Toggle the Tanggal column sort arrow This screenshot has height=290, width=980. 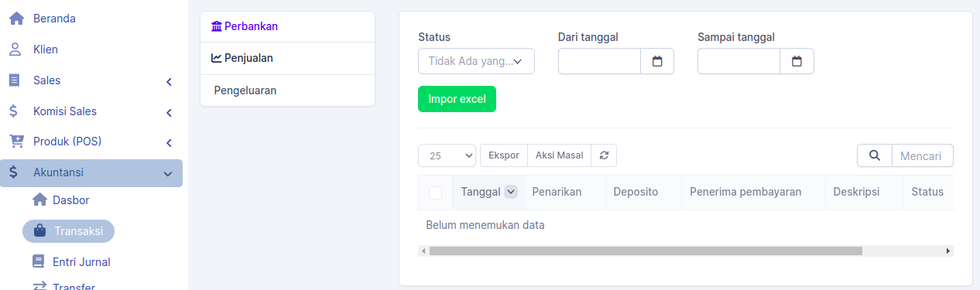tap(511, 192)
